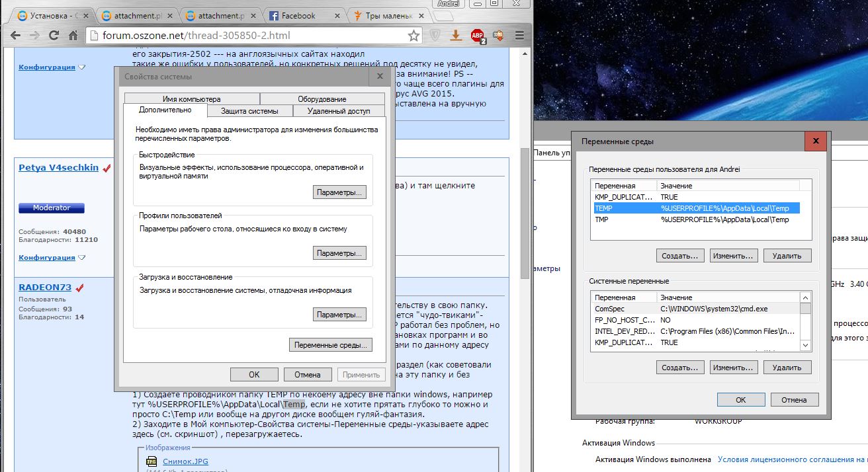Click Удалить for user variables
This screenshot has height=472, width=868.
pyautogui.click(x=787, y=255)
